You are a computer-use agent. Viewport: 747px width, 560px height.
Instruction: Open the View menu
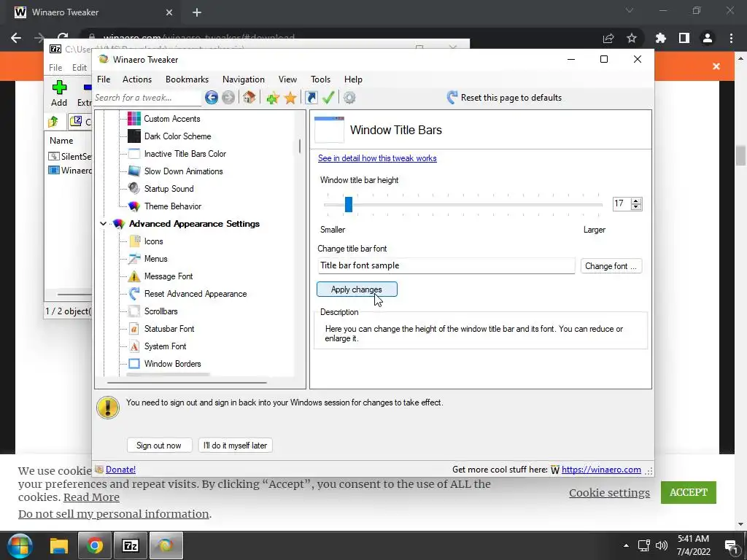[x=287, y=79]
